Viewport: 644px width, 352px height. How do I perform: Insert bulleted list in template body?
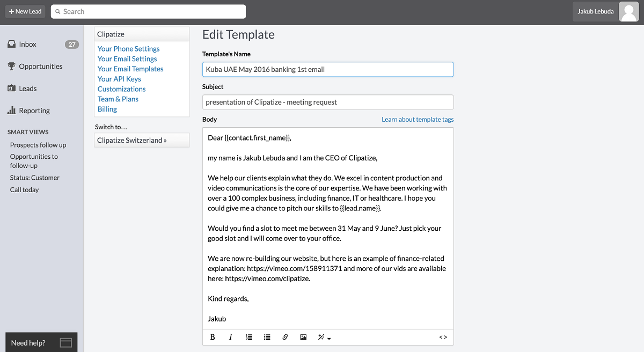[x=267, y=337]
